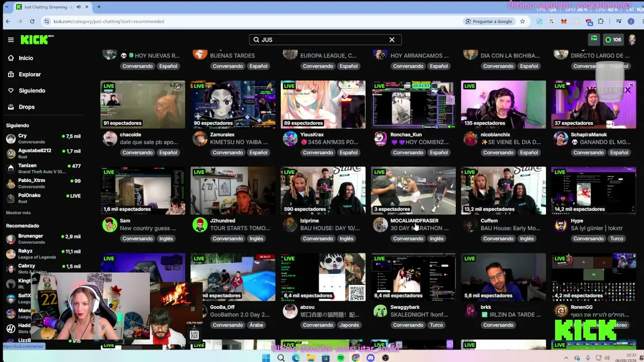Reload the kick.com page
Viewport: 644px width, 362px height.
32,21
